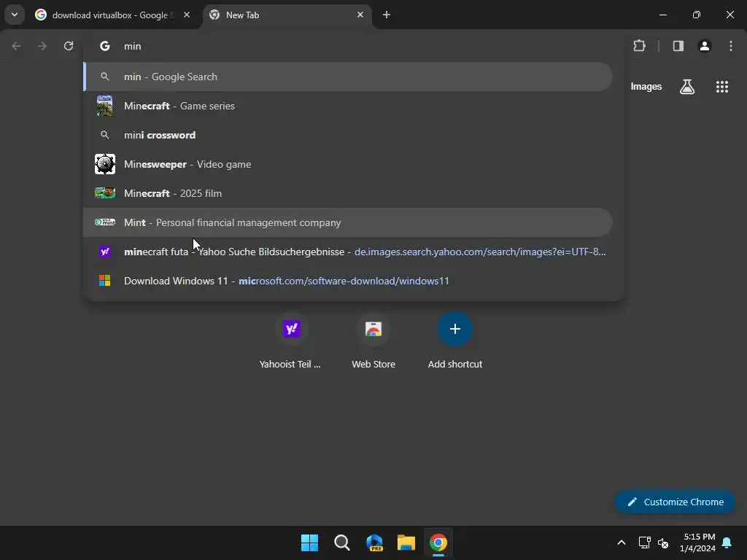747x560 pixels.
Task: Open the Windows Start menu
Action: click(309, 542)
